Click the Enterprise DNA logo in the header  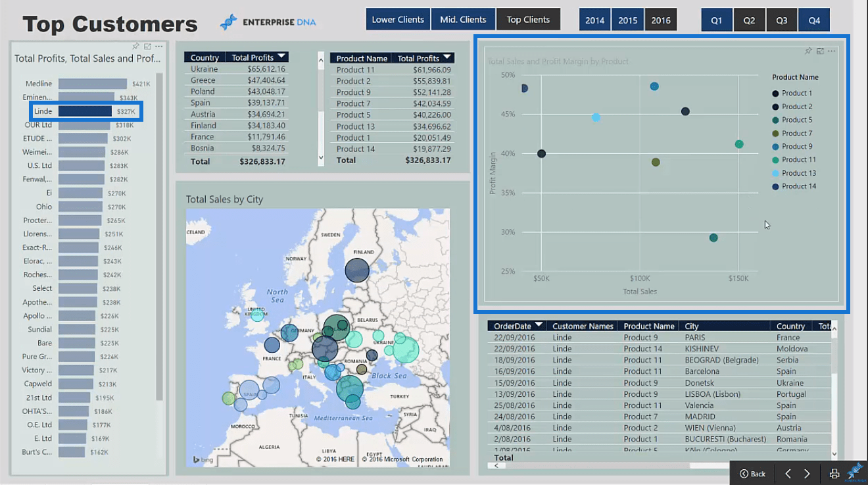268,22
